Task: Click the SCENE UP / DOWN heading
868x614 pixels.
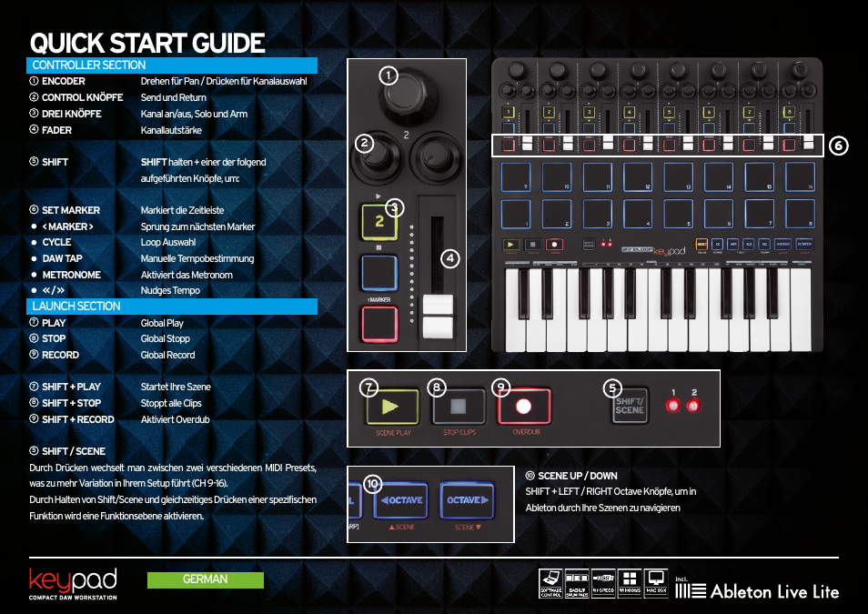Action: pos(577,476)
